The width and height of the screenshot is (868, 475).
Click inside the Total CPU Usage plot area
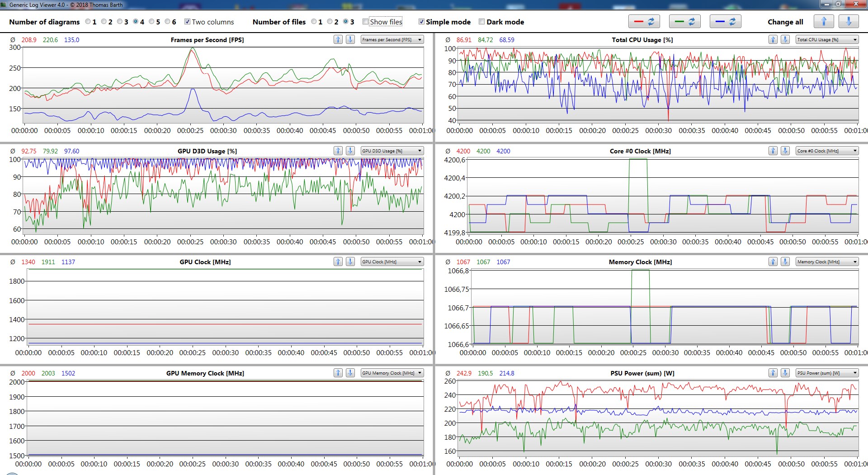click(x=658, y=84)
